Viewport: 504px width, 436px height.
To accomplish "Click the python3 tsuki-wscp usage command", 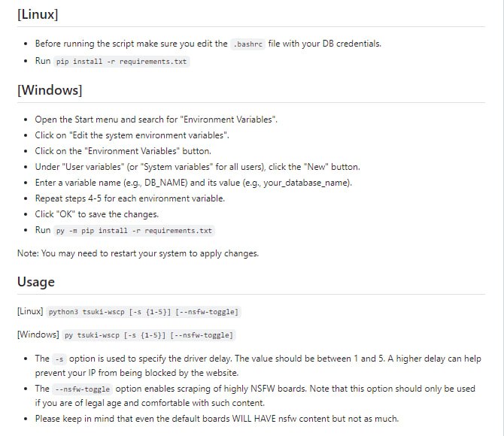I will (144, 311).
